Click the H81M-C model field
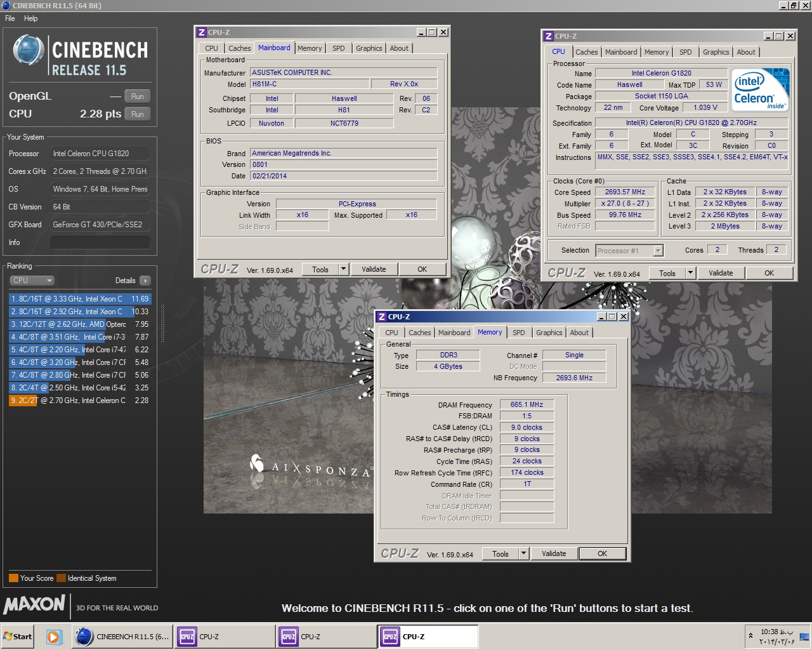 tap(310, 84)
